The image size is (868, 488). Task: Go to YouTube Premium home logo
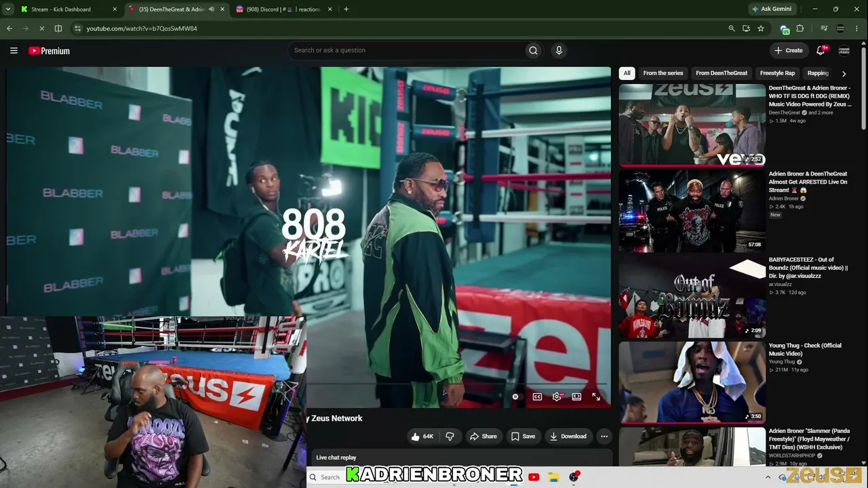[x=50, y=51]
